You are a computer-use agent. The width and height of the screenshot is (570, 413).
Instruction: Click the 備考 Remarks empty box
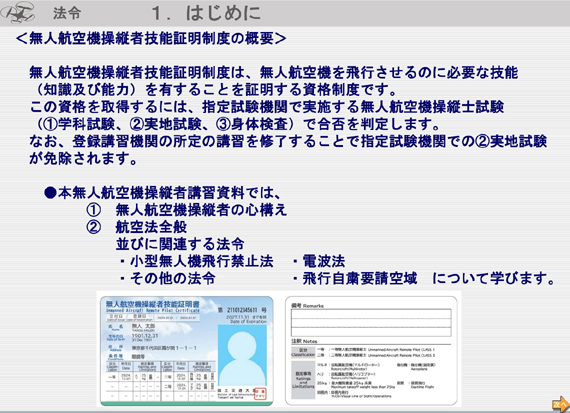(371, 322)
